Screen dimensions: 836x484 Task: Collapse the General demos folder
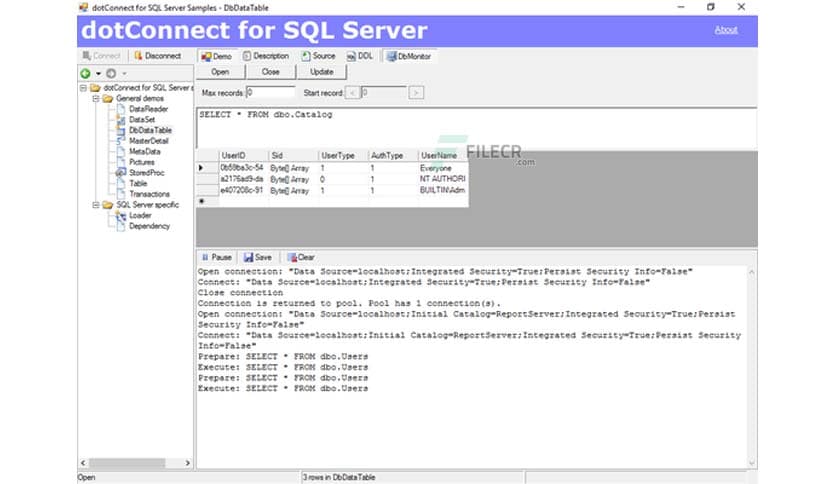click(96, 98)
